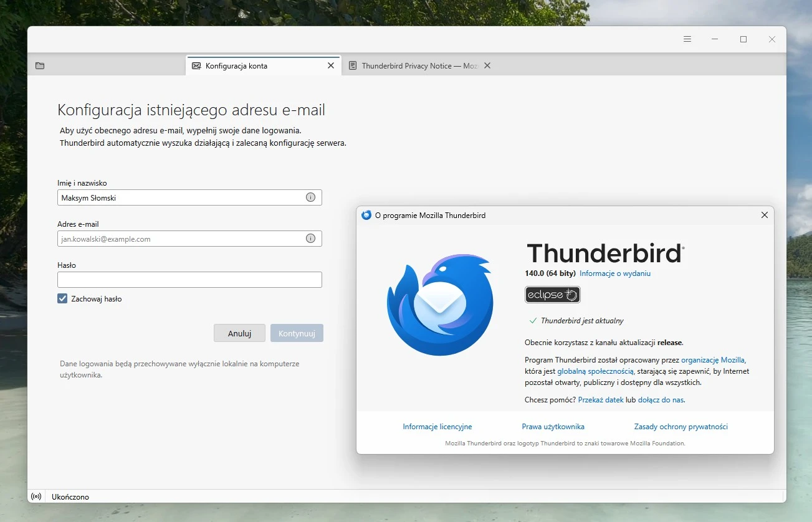The width and height of the screenshot is (812, 522).
Task: Focus the Adres e-mail field
Action: 189,239
